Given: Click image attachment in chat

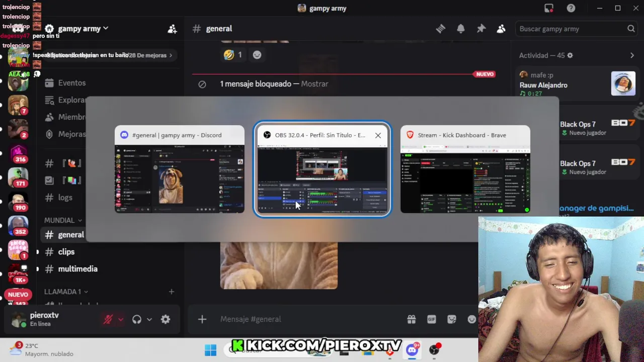Looking at the screenshot, I should [x=279, y=265].
